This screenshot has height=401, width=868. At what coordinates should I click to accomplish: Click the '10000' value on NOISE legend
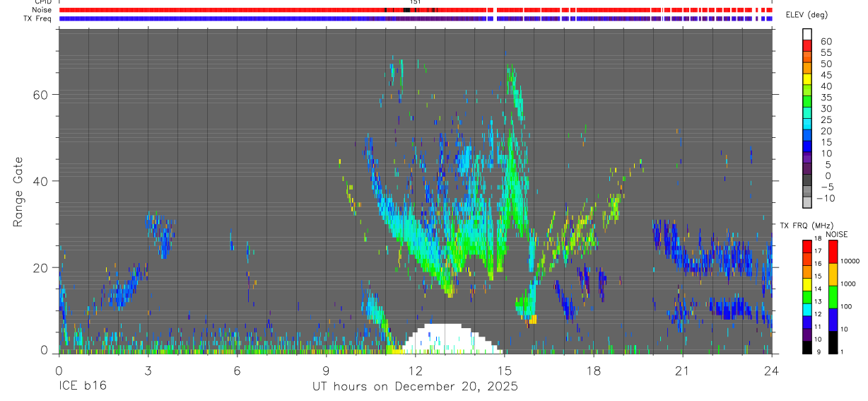850,261
